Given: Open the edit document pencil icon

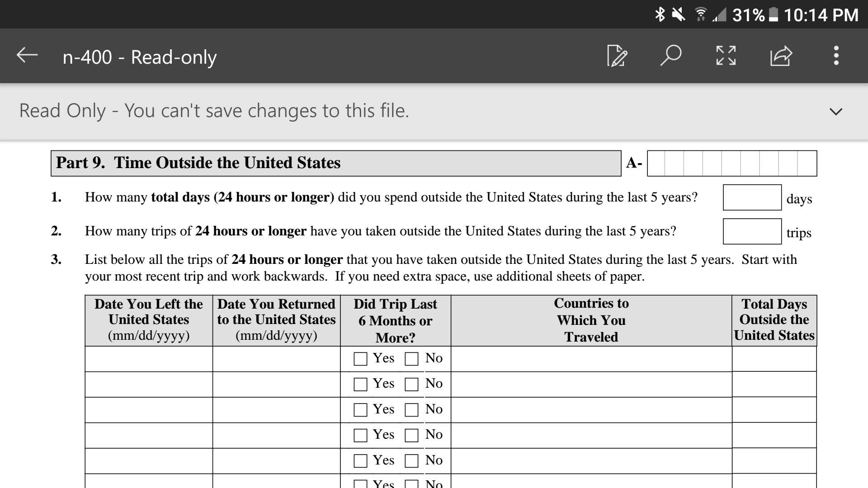Looking at the screenshot, I should tap(617, 56).
